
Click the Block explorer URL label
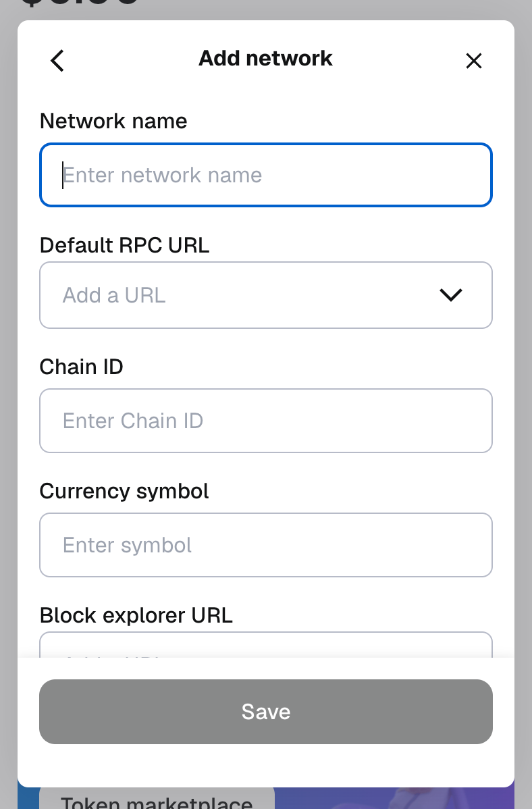click(x=136, y=615)
